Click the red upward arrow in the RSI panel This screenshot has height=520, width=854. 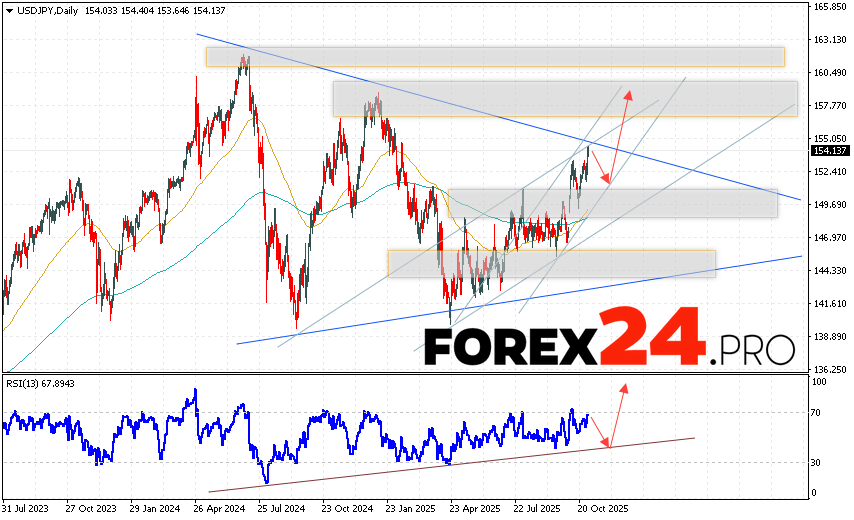(619, 410)
